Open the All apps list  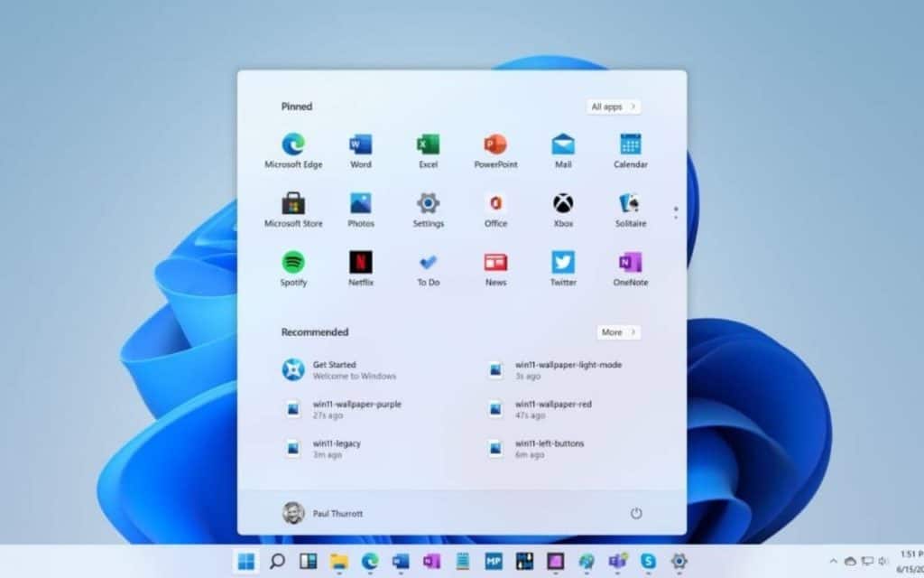point(613,107)
